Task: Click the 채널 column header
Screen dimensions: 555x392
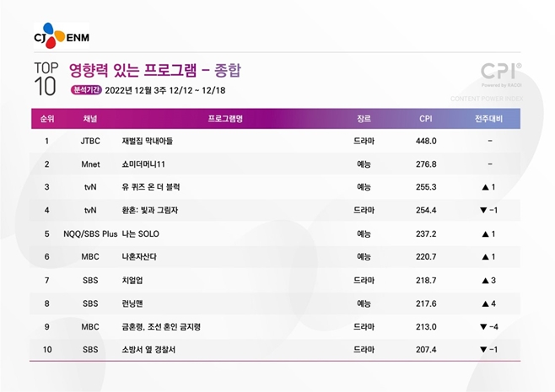Action: pos(90,119)
